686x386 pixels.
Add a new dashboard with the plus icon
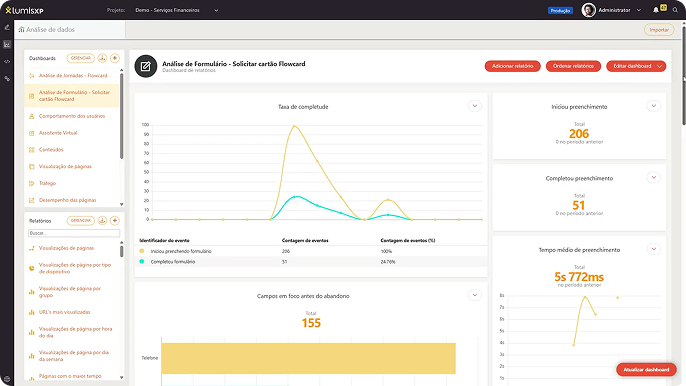pos(115,58)
